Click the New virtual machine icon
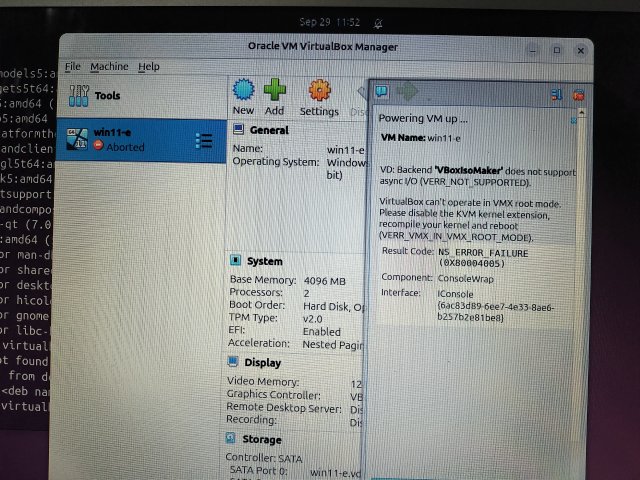Screen dimensions: 640x480 click(x=243, y=92)
